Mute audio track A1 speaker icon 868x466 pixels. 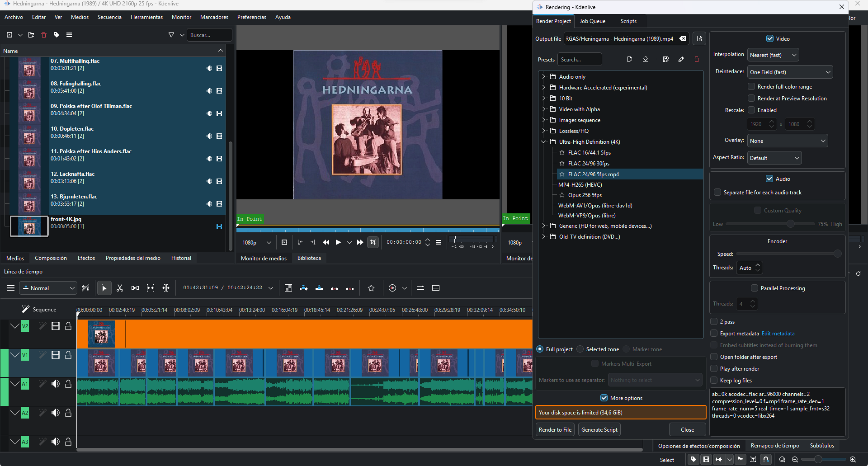point(56,384)
